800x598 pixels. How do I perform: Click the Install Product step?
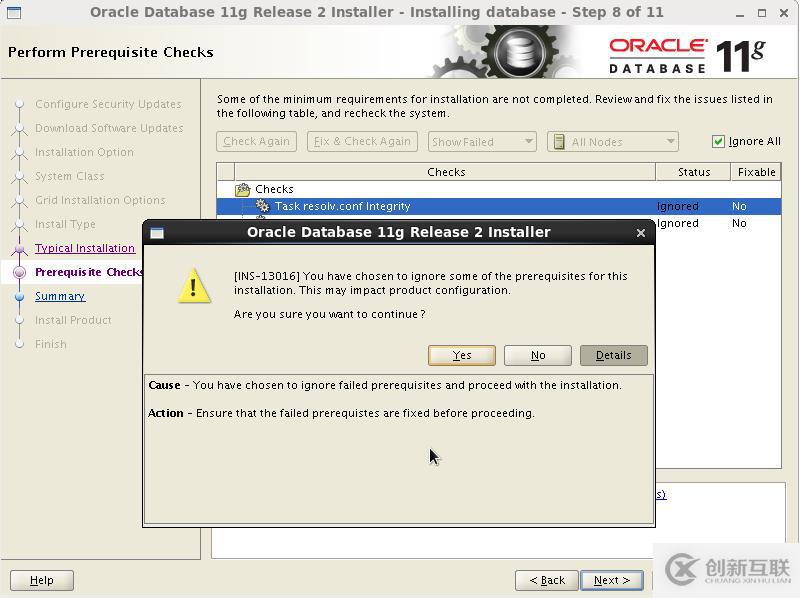tap(73, 320)
